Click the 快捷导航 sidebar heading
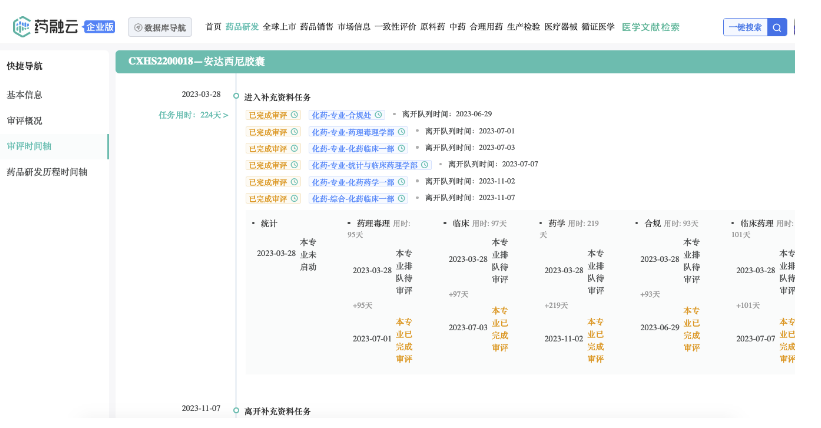This screenshot has width=821, height=428. pyautogui.click(x=24, y=66)
